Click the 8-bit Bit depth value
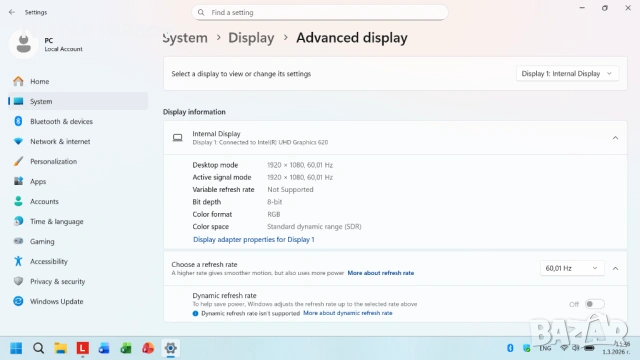The width and height of the screenshot is (640, 360). [274, 202]
